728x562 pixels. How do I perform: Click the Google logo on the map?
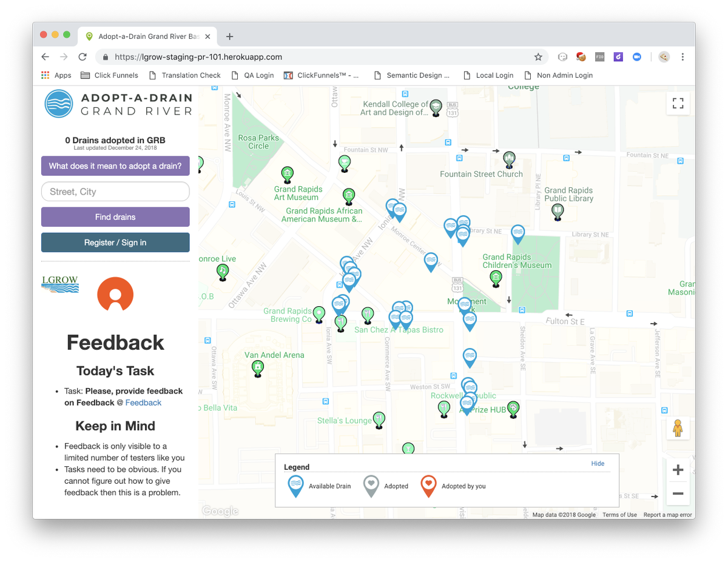[x=220, y=511]
